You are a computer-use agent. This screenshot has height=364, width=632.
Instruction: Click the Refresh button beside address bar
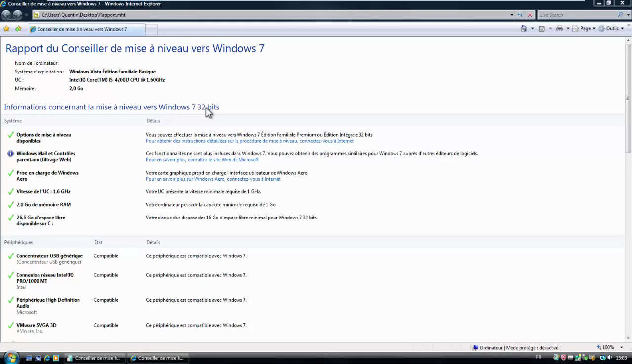coord(520,15)
